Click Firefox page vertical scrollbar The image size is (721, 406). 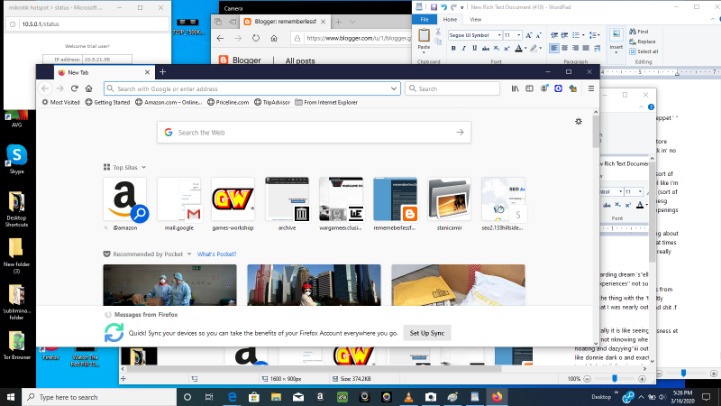pos(595,131)
